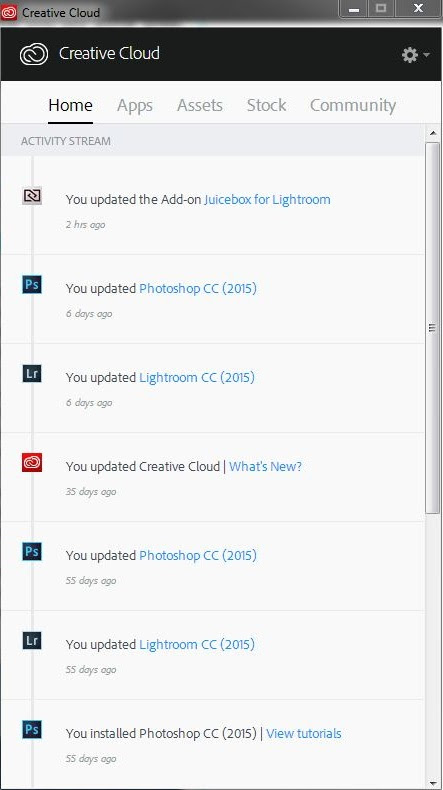Image resolution: width=443 pixels, height=790 pixels.
Task: Go to the Stock tab
Action: tap(266, 105)
